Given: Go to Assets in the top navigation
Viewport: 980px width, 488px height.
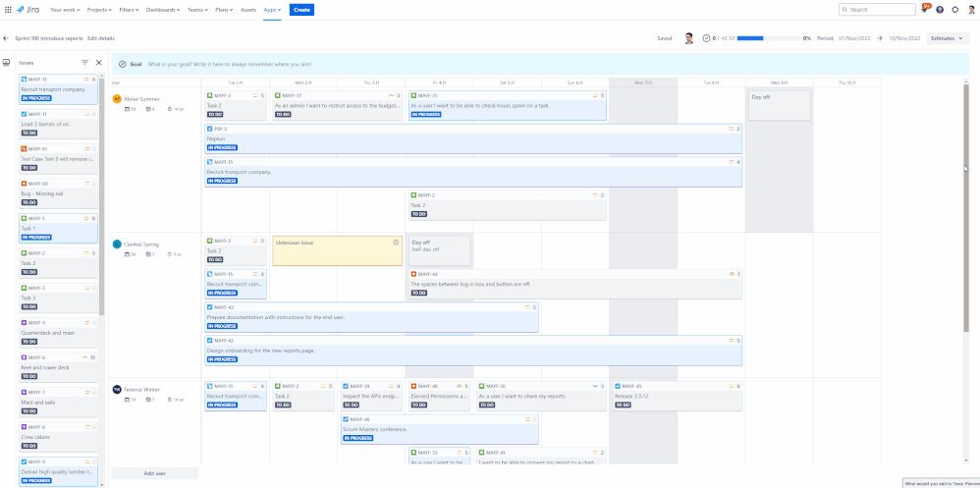Looking at the screenshot, I should click(x=248, y=10).
